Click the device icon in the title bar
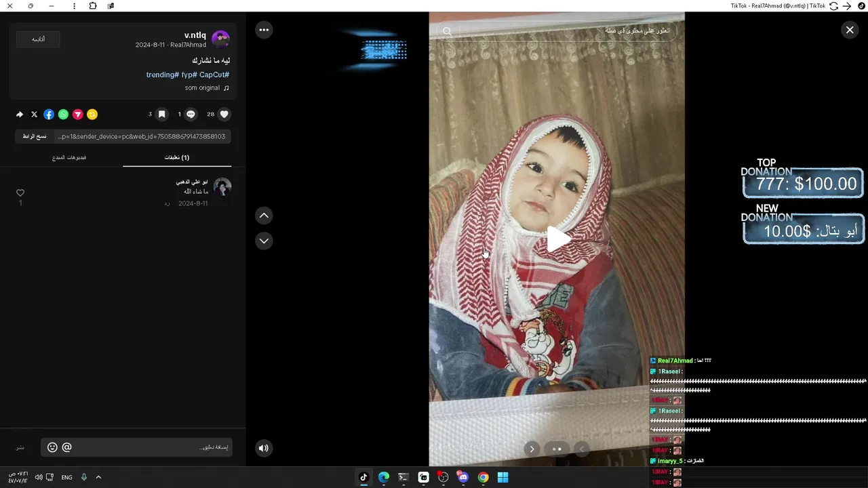This screenshot has height=488, width=868. pos(111,6)
